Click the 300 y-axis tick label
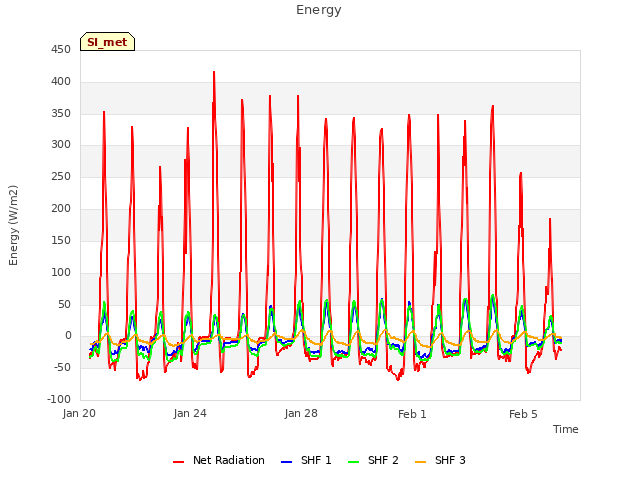The height and width of the screenshot is (480, 640). click(61, 144)
